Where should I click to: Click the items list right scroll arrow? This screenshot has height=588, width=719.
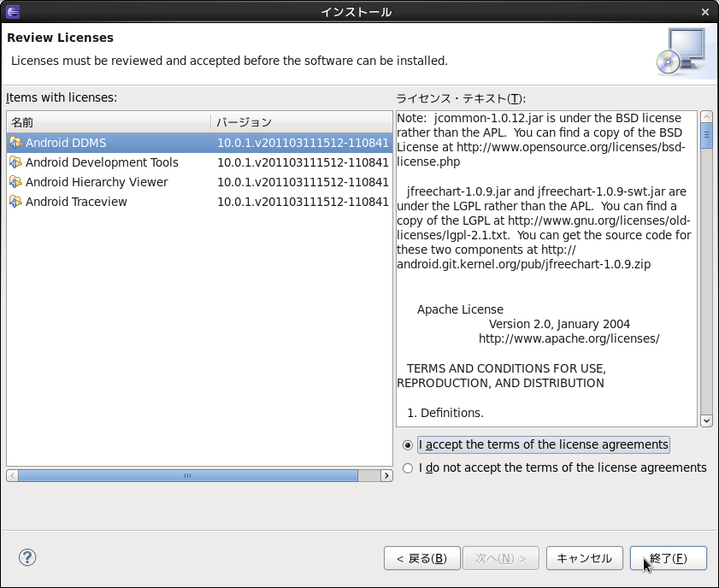click(386, 476)
